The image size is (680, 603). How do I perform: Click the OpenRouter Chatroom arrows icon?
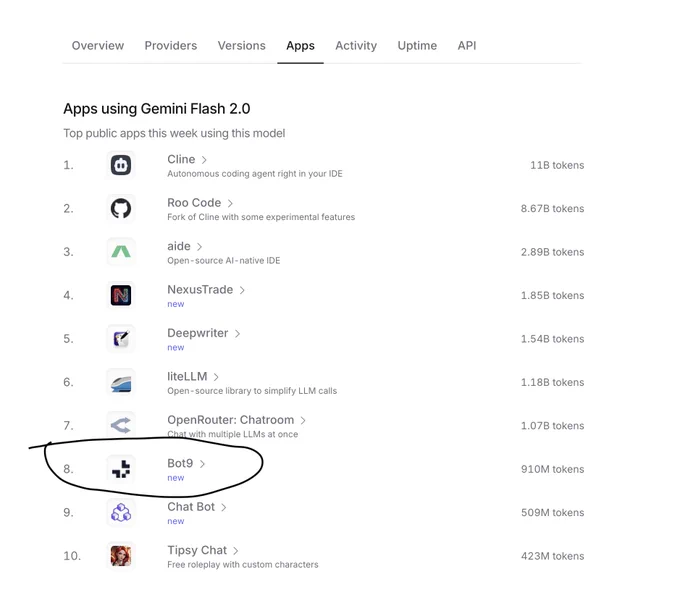point(121,425)
